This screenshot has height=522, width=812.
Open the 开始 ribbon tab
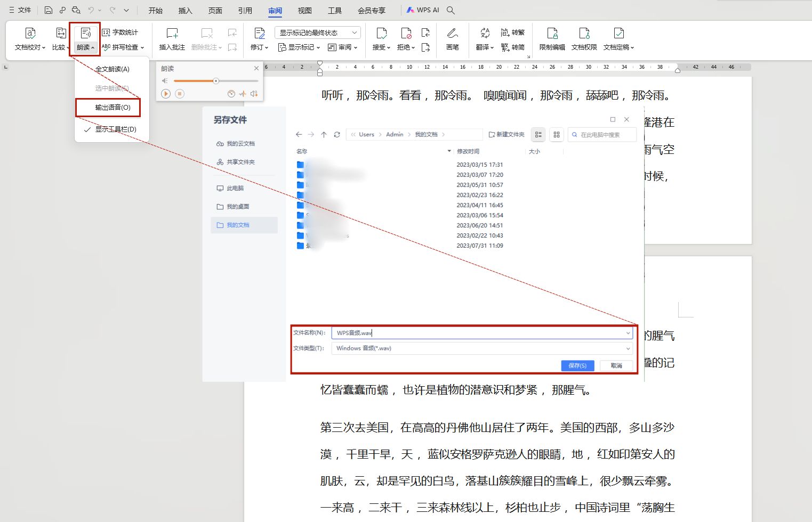click(156, 10)
